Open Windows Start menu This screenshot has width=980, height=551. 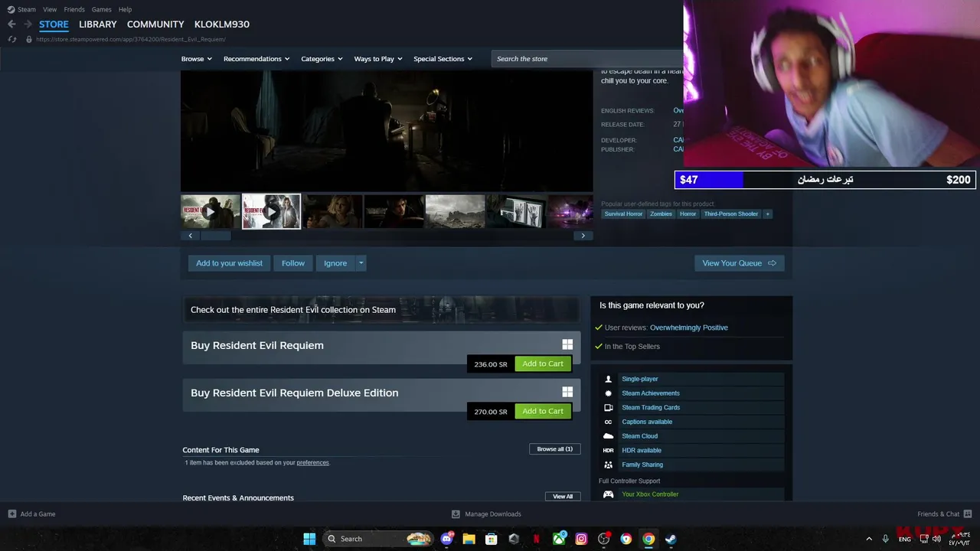(x=309, y=539)
